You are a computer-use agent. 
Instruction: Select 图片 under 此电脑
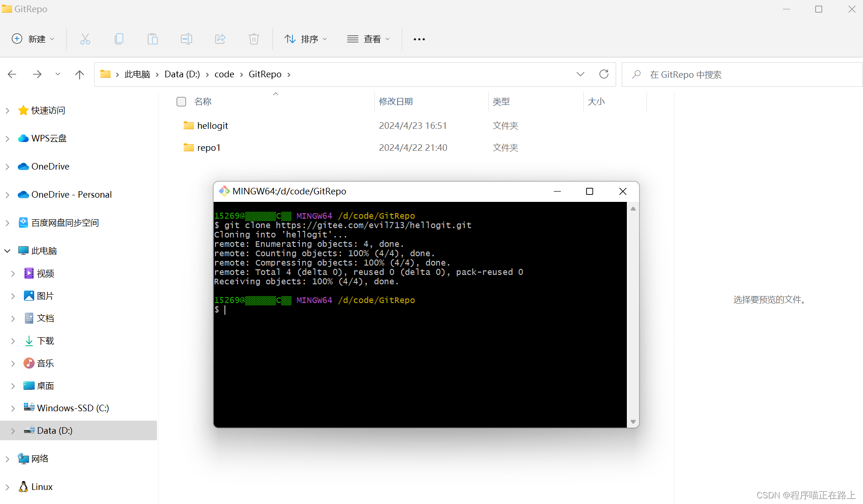39,296
